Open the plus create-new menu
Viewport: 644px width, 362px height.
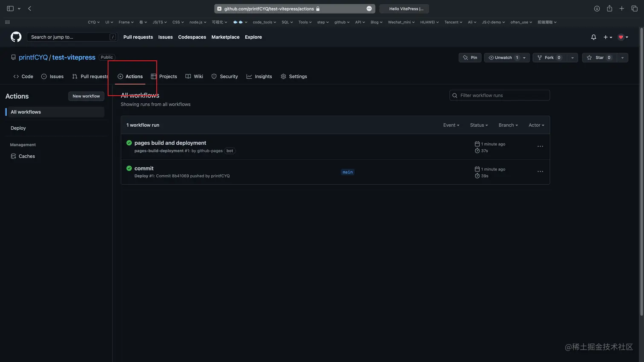[608, 37]
